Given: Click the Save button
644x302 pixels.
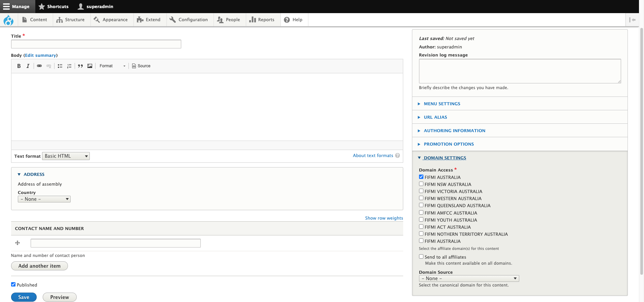Looking at the screenshot, I should [x=24, y=297].
